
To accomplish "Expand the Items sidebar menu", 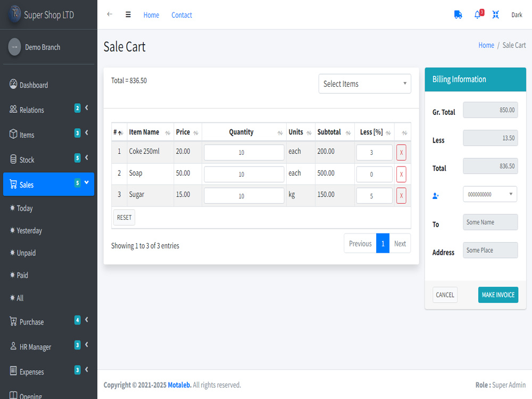I will point(48,135).
